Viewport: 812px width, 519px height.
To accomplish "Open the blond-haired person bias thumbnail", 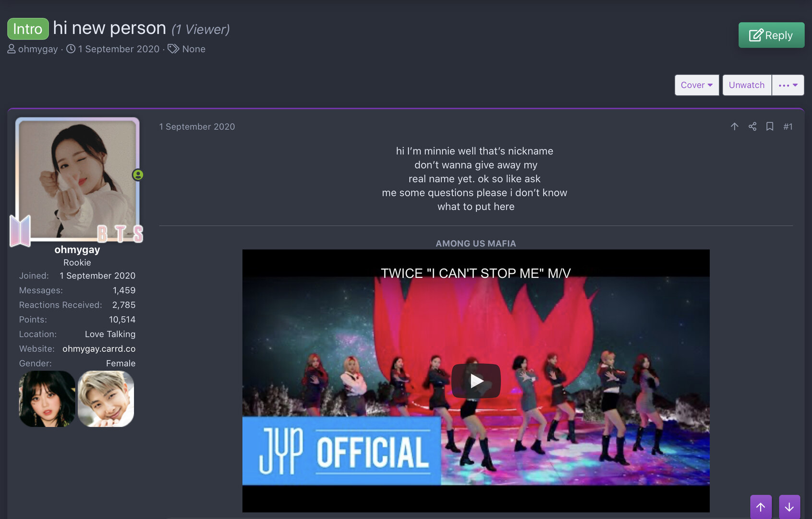I will 106,399.
